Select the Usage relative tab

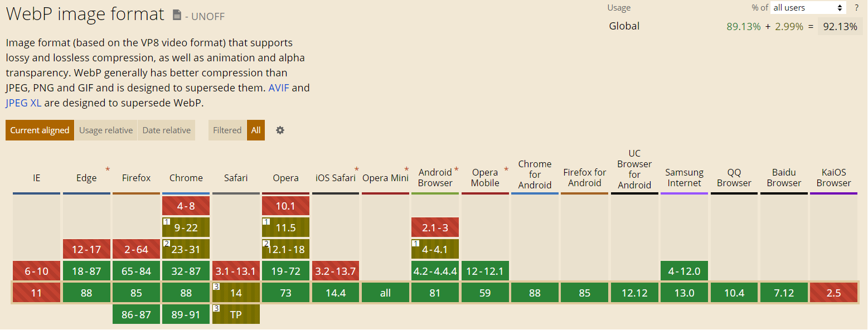106,130
